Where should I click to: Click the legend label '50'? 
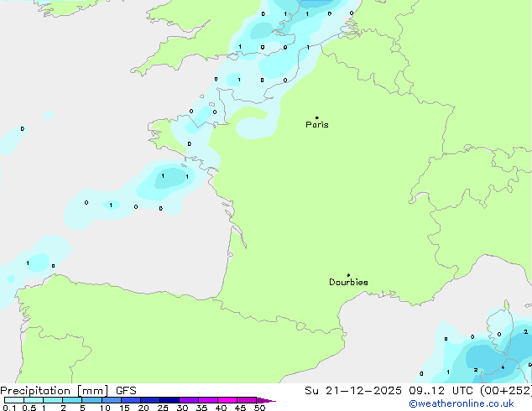pyautogui.click(x=259, y=408)
